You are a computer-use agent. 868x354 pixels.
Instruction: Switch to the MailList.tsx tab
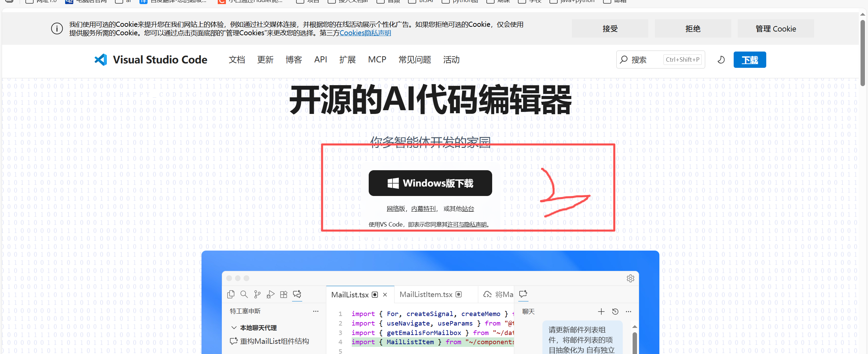point(360,295)
